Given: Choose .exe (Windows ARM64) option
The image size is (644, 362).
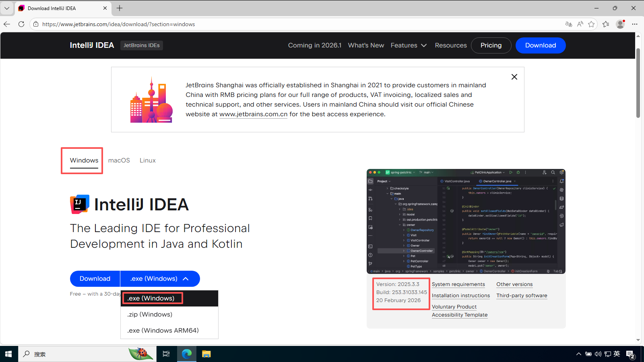Looking at the screenshot, I should click(163, 331).
